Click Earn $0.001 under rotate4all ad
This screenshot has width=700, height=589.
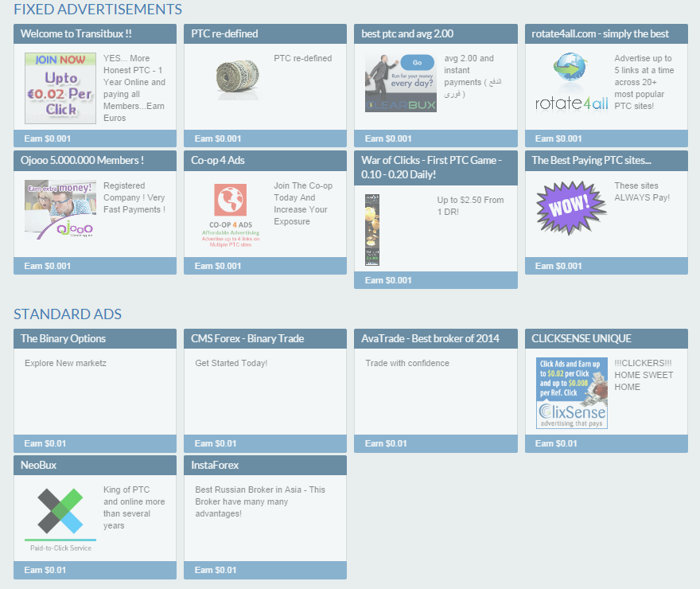click(558, 138)
